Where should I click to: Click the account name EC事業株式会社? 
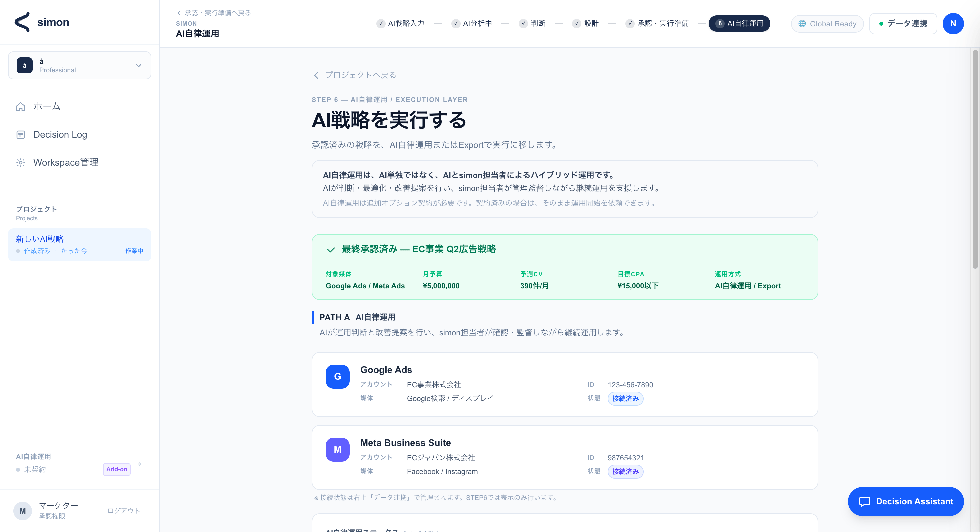pos(434,385)
